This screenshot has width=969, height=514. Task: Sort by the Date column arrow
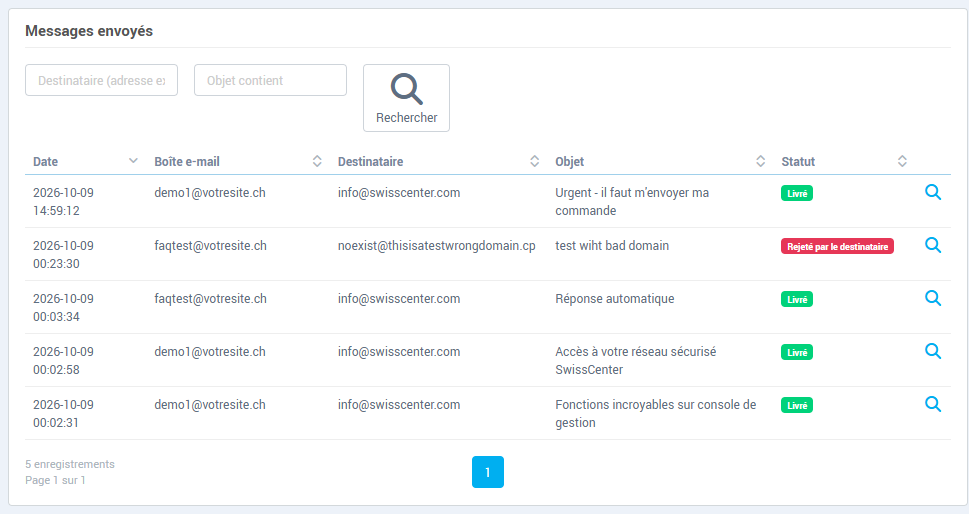tap(133, 161)
